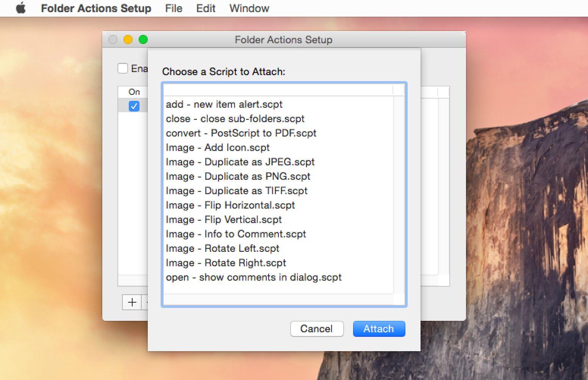This screenshot has height=380, width=588.
Task: Select Image - Info to Comment.scpt
Action: 278,234
